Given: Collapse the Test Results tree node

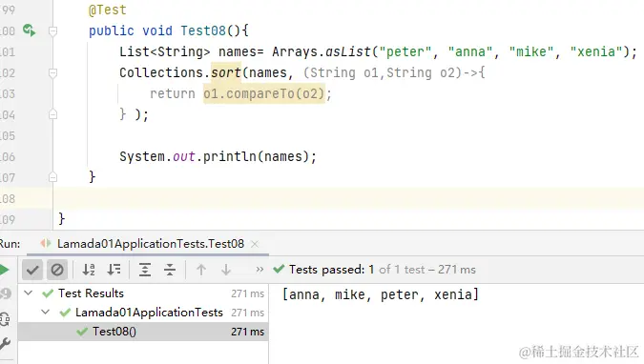Looking at the screenshot, I should pos(29,293).
